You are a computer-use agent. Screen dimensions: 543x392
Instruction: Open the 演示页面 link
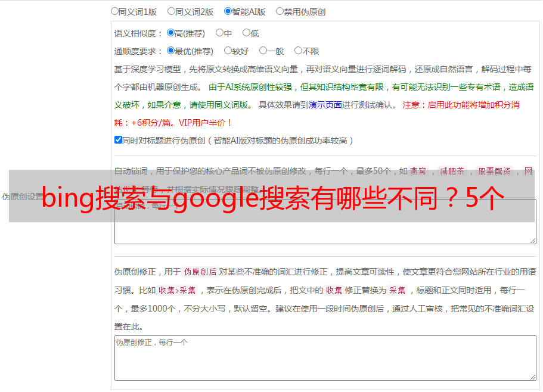click(x=325, y=105)
